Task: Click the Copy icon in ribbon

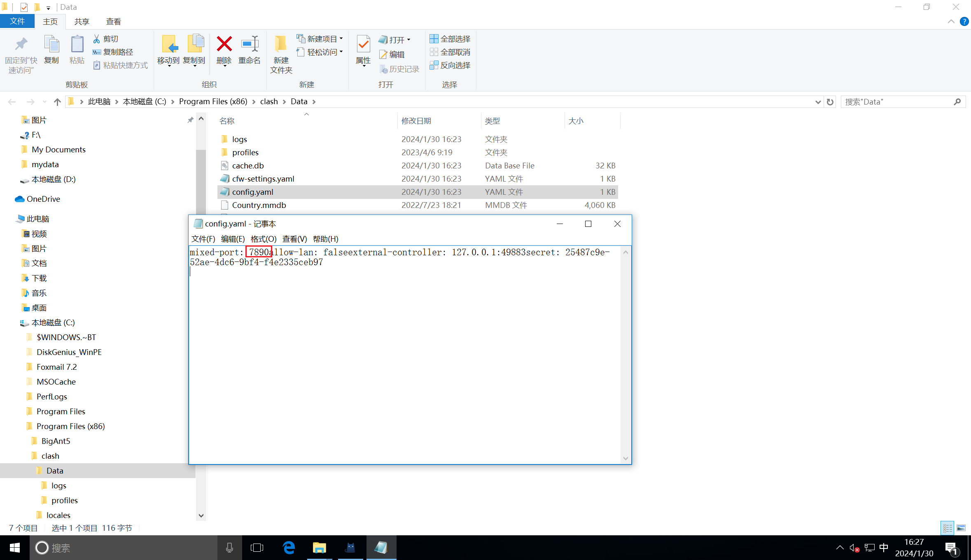Action: 51,44
